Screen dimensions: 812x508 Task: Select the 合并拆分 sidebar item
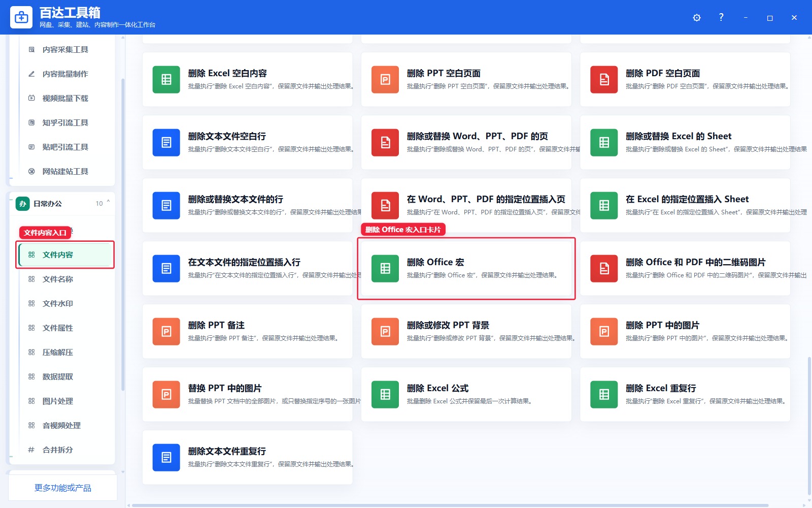point(65,450)
